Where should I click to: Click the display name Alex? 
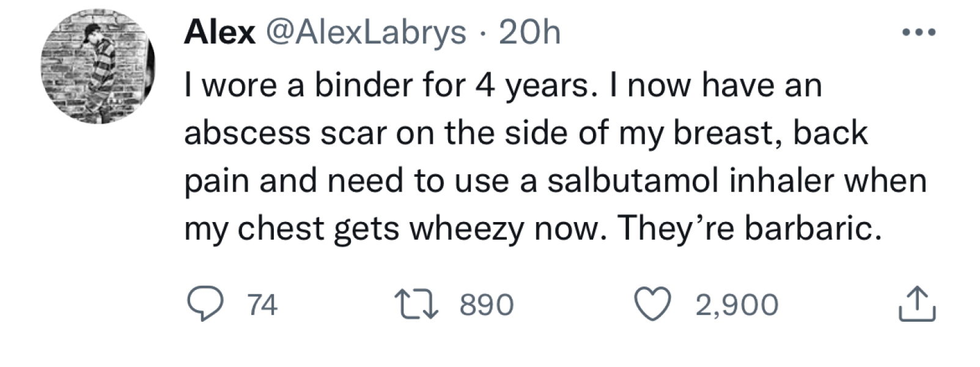(219, 32)
